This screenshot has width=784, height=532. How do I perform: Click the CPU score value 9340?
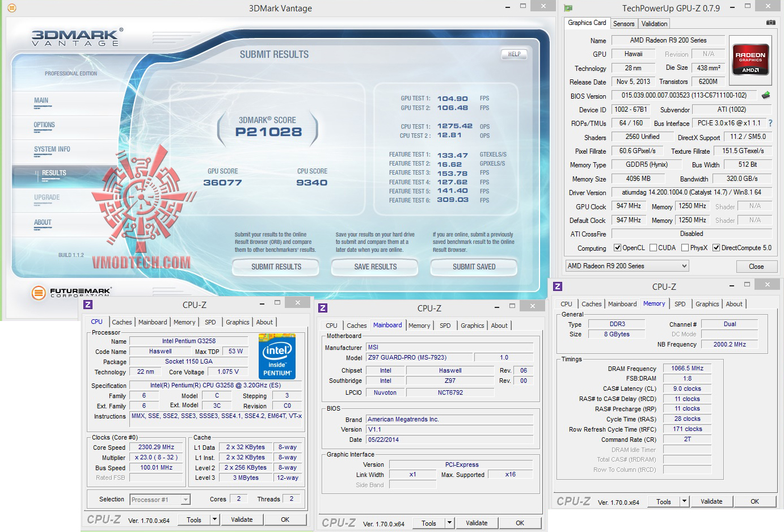(x=311, y=183)
